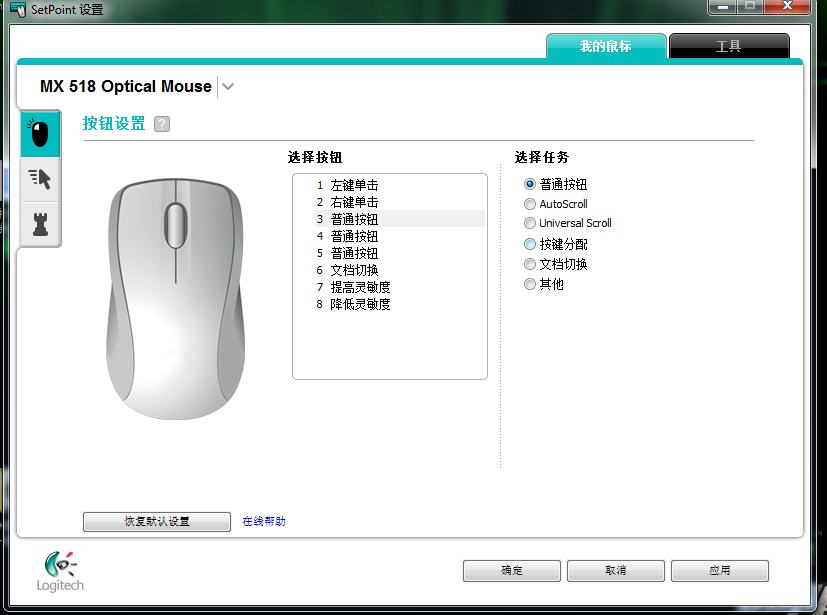The image size is (827, 615).
Task: Expand the MX 518 Optical Mouse device dropdown
Action: coord(228,87)
